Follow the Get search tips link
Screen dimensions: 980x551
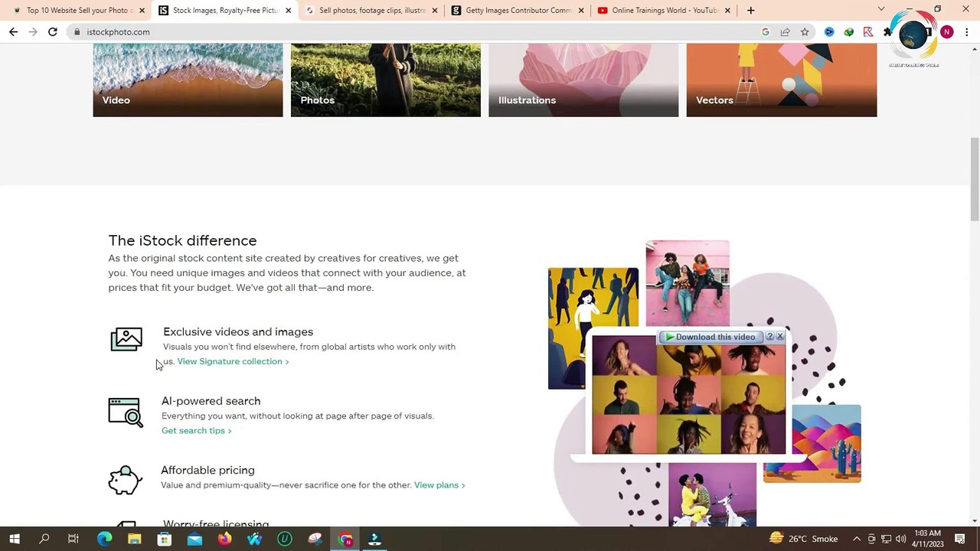point(196,431)
